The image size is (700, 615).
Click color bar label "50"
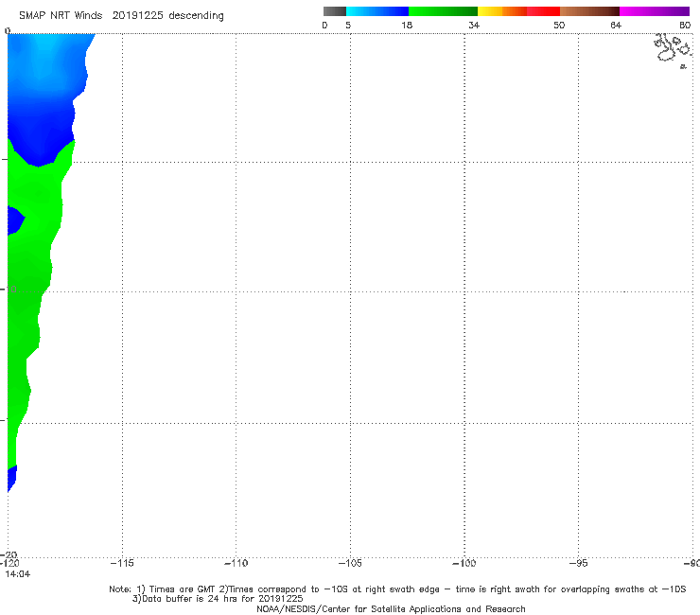point(559,26)
